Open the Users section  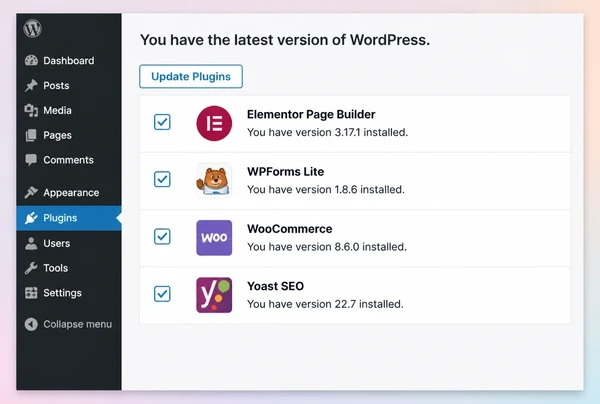click(x=69, y=243)
